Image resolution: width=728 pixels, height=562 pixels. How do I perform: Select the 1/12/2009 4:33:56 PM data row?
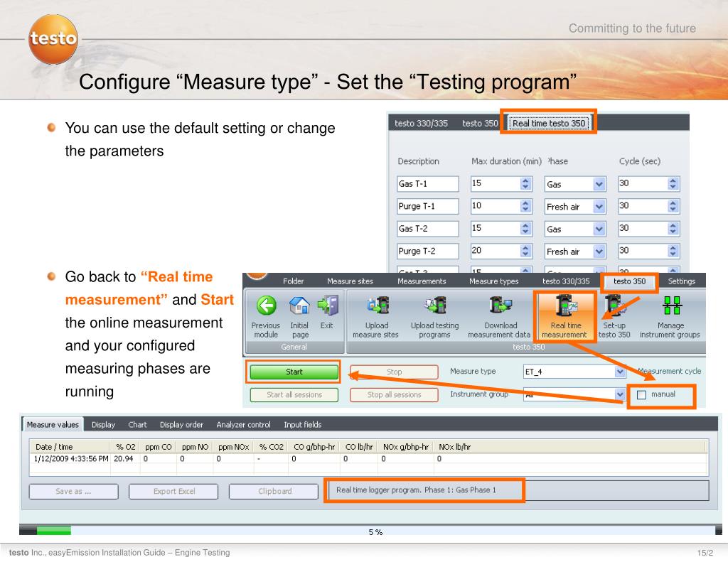pos(369,458)
